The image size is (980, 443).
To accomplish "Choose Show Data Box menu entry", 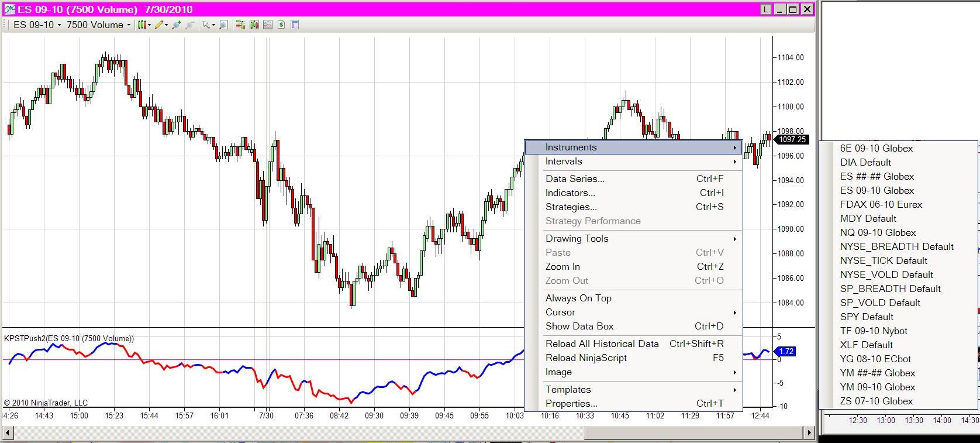I will tap(633, 327).
